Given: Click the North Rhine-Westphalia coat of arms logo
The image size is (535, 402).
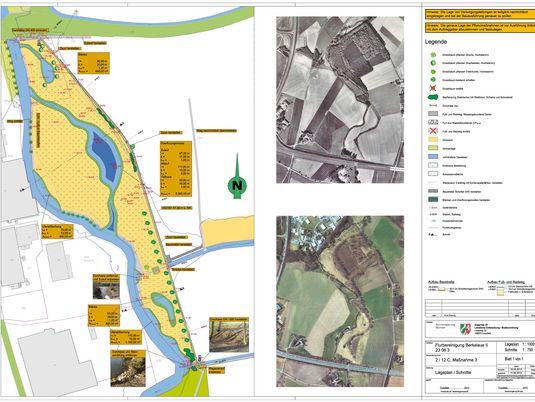Looking at the screenshot, I should [x=464, y=329].
